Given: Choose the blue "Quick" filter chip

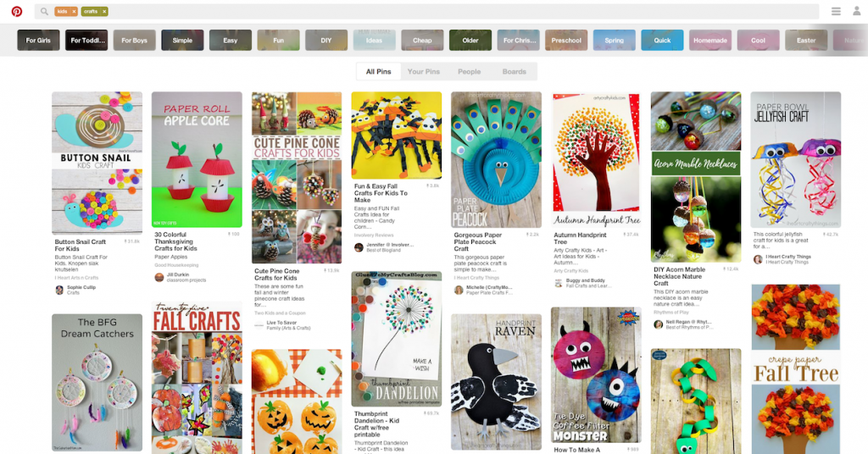Looking at the screenshot, I should click(x=662, y=41).
